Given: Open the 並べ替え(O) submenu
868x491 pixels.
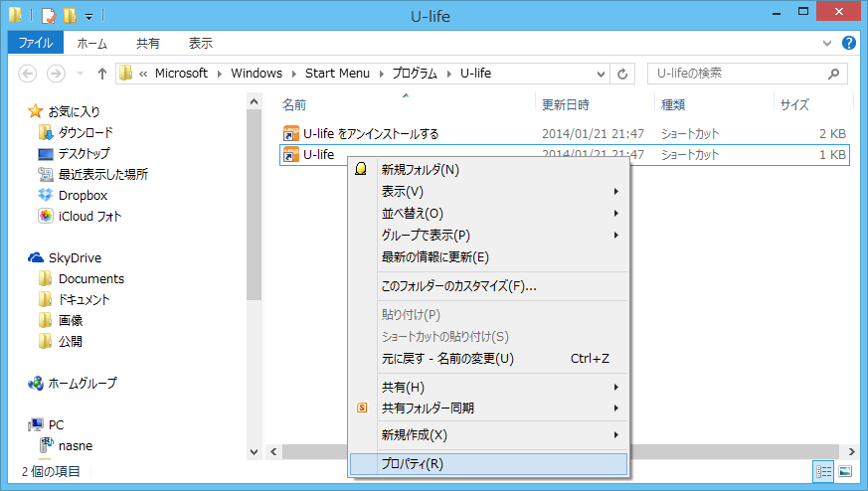Looking at the screenshot, I should pos(489,213).
